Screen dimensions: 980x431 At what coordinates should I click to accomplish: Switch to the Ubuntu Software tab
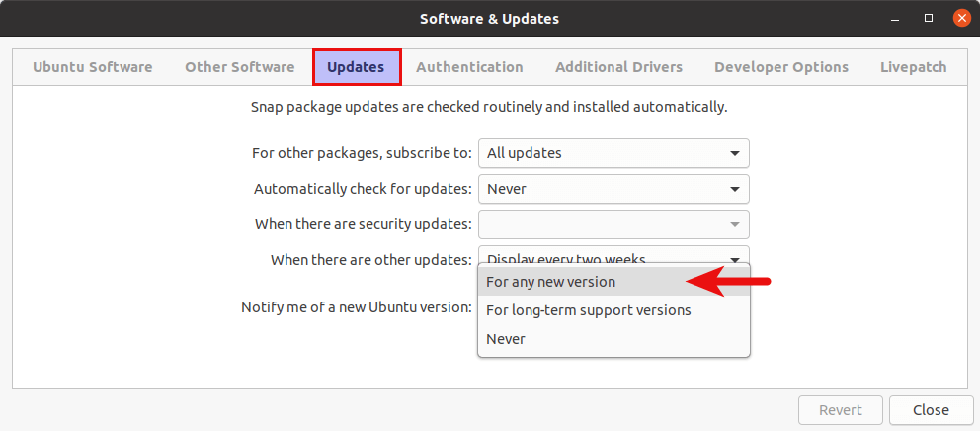click(92, 67)
